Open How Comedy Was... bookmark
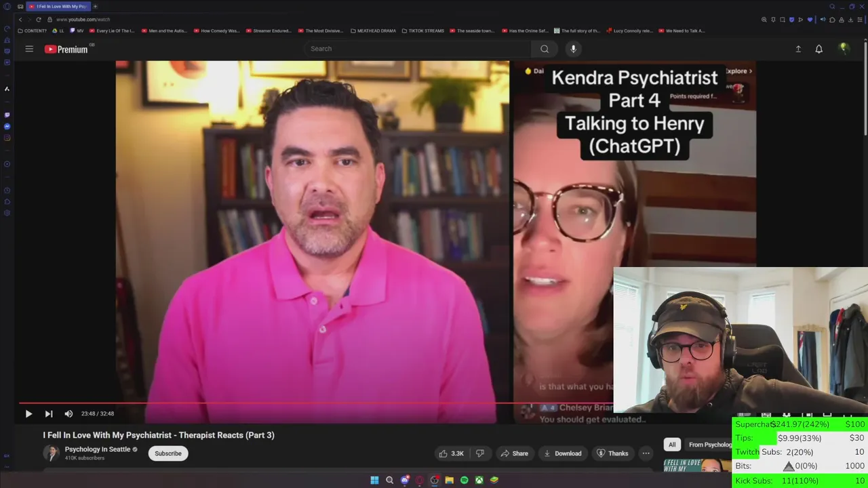Screen dimensions: 868x488 pyautogui.click(x=217, y=30)
